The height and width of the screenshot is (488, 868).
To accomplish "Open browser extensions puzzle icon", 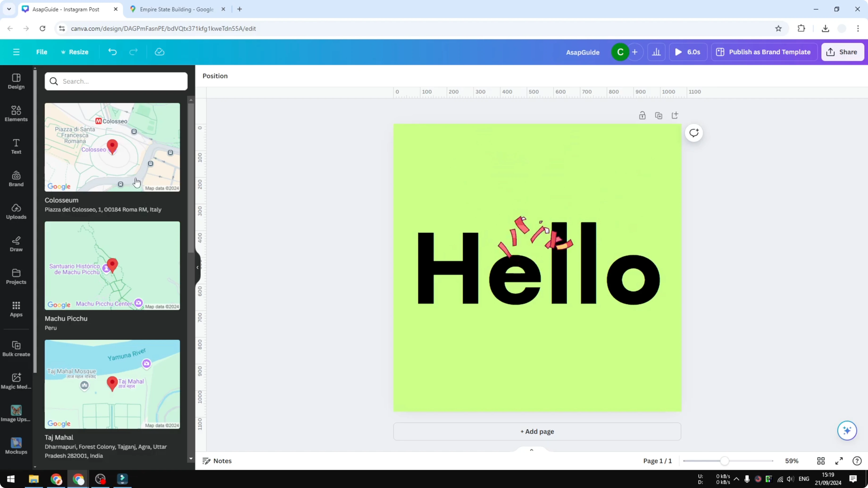I will click(801, 29).
